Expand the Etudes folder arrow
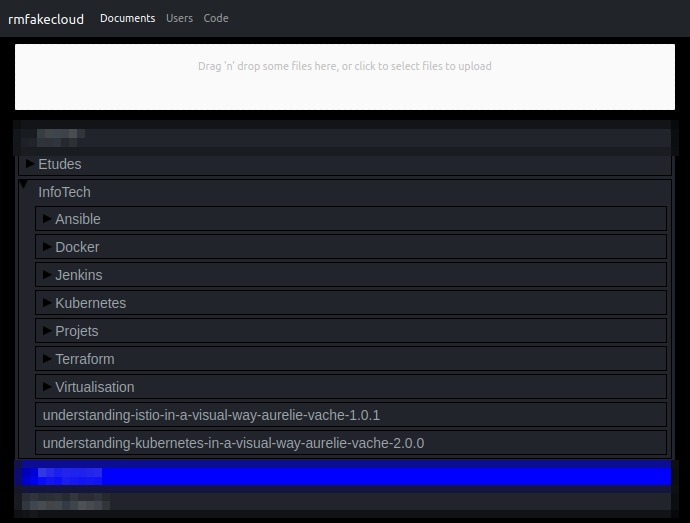690x523 pixels. click(30, 164)
